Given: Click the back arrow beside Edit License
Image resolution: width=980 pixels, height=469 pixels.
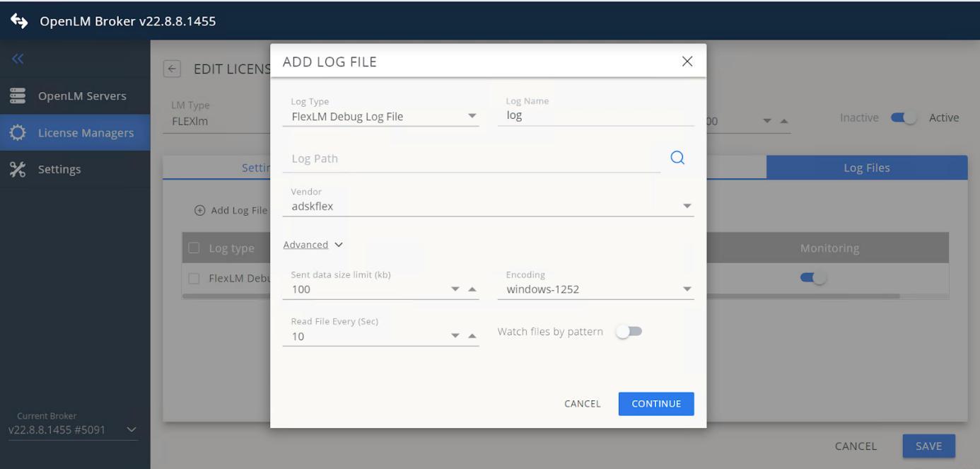Looking at the screenshot, I should (172, 69).
